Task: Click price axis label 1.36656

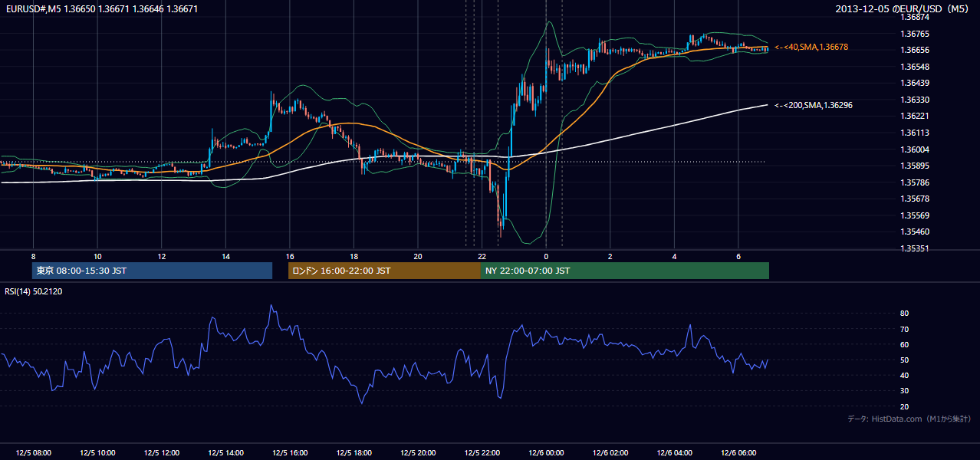Action: pyautogui.click(x=915, y=50)
